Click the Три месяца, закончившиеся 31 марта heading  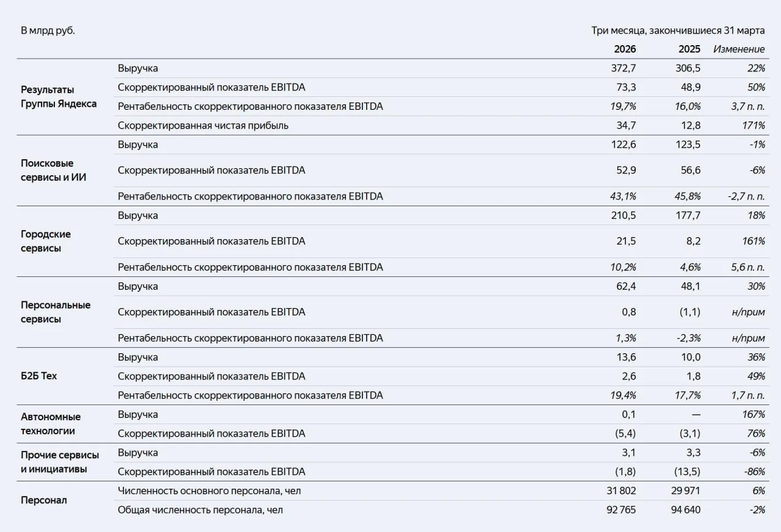pos(678,31)
